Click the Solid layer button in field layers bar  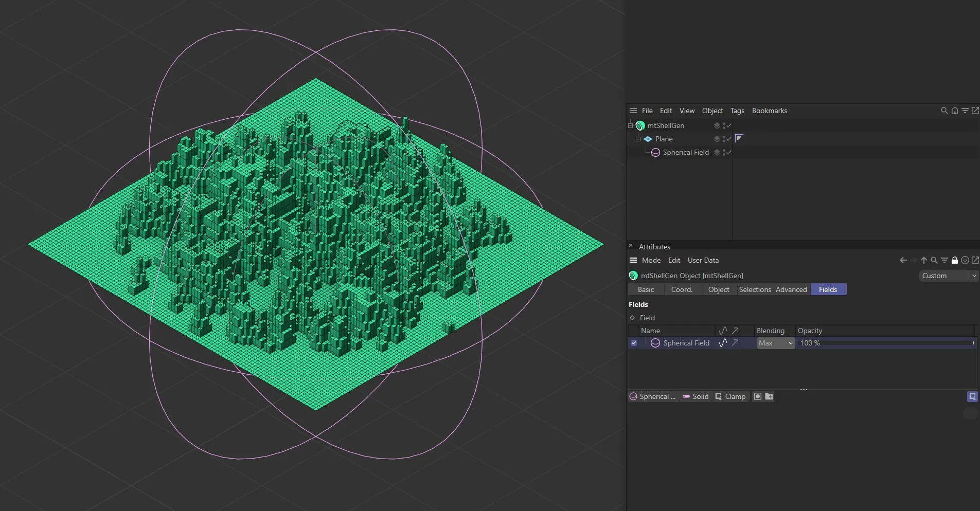pyautogui.click(x=697, y=396)
